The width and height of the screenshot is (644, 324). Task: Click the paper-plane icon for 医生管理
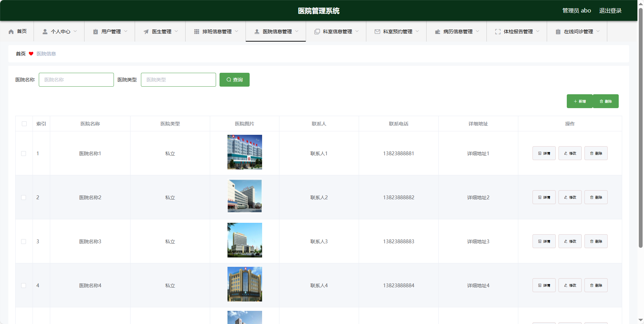[146, 32]
